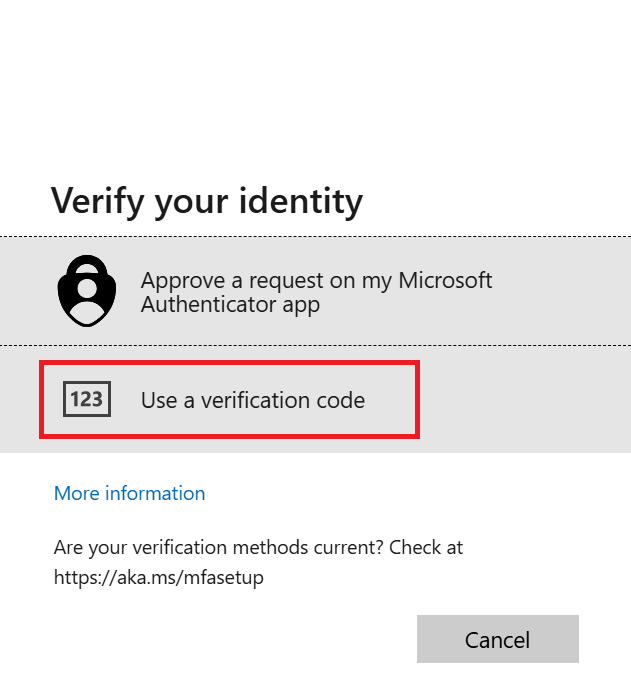Click the word 'identity' in the title
631x699 pixels.
tap(301, 202)
